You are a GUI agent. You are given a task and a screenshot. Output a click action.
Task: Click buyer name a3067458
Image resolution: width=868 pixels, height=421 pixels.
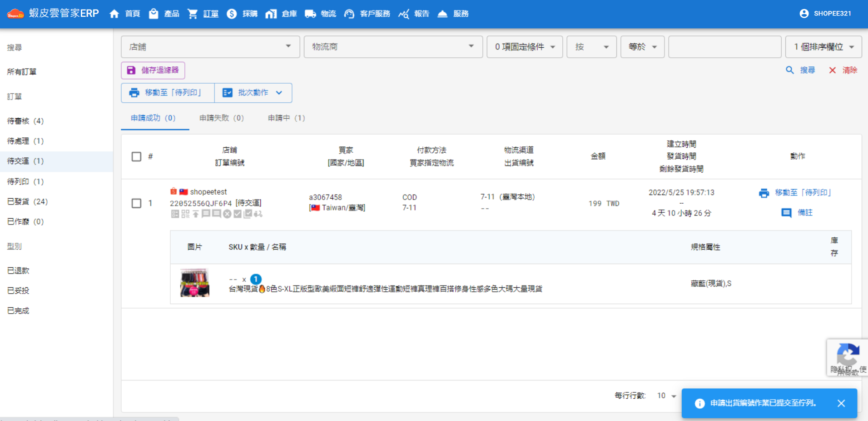(325, 197)
